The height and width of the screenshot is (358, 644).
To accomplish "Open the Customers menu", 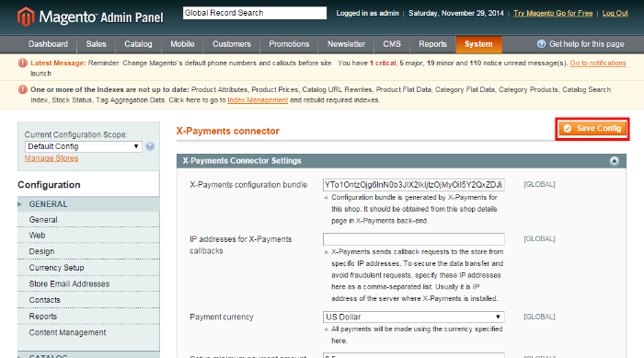I will (x=232, y=44).
